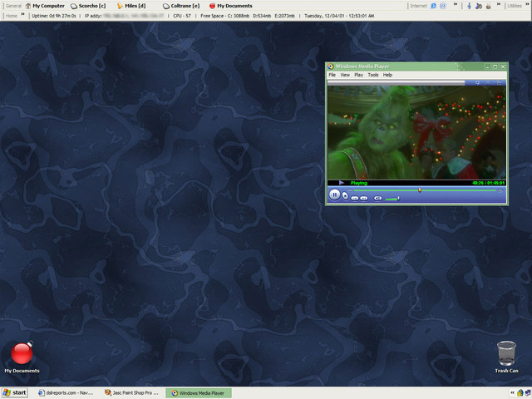
Task: Open the File menu in Media Player
Action: (x=332, y=75)
